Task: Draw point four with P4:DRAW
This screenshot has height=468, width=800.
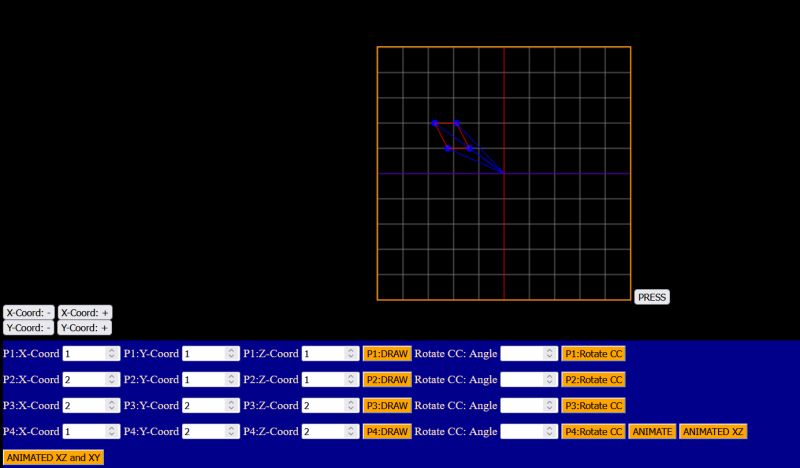Action: coord(387,432)
